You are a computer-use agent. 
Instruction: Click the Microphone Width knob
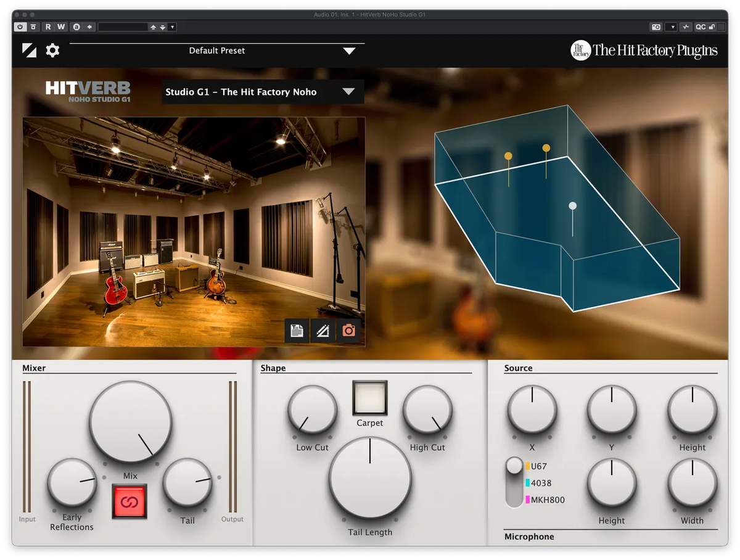(693, 483)
